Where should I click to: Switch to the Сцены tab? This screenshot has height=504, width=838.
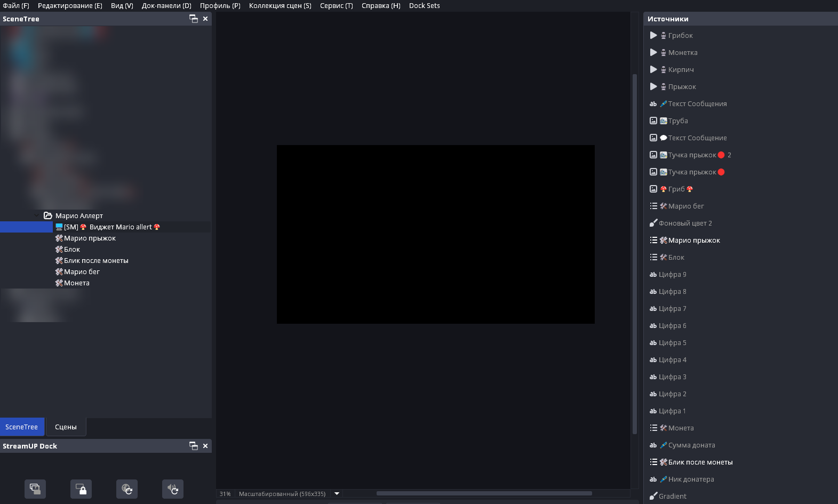(x=66, y=427)
